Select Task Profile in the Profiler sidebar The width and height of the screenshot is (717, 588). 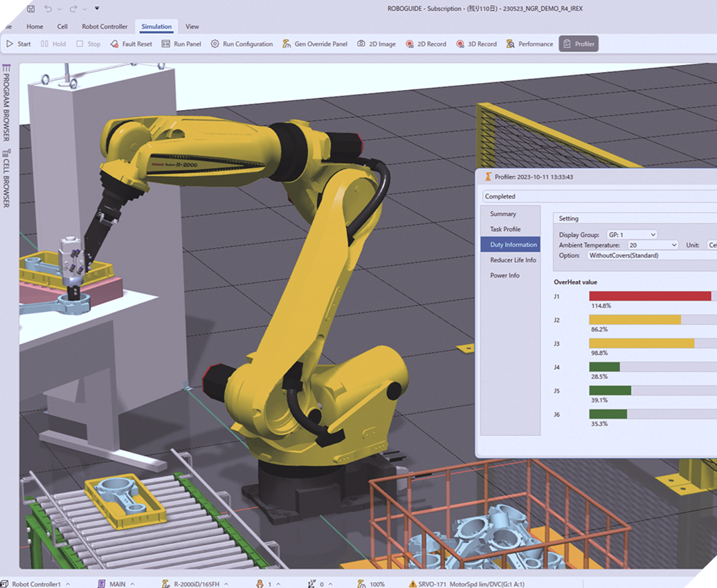[505, 229]
